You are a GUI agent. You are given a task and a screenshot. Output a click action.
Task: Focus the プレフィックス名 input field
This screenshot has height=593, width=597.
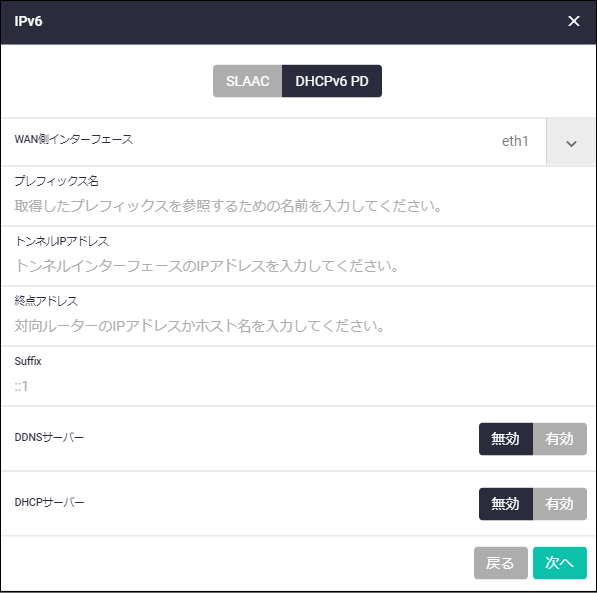click(298, 206)
